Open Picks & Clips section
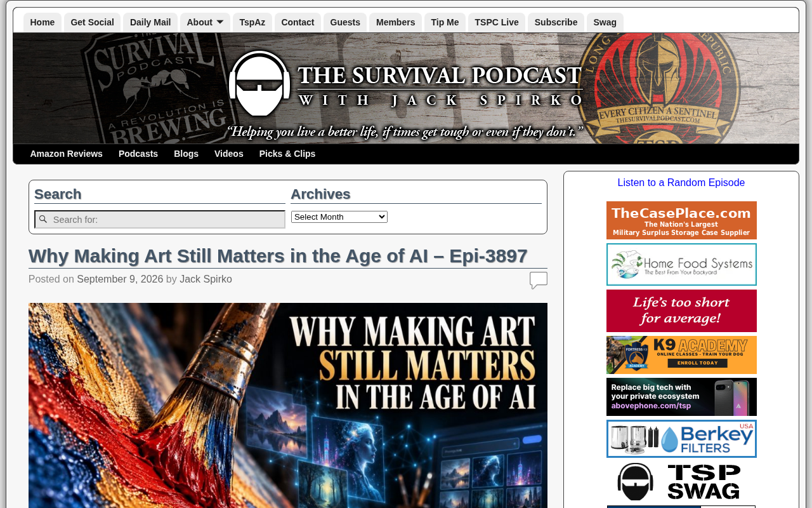Image resolution: width=812 pixels, height=508 pixels. (287, 154)
